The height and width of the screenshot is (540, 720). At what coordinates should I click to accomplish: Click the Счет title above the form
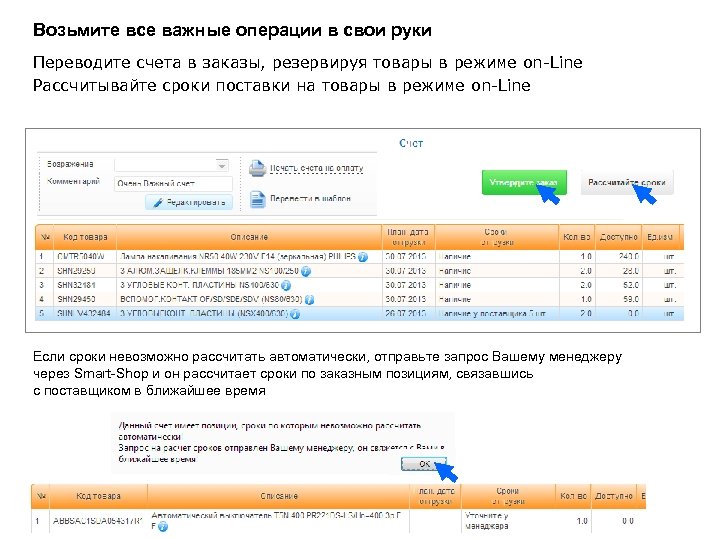[x=411, y=143]
